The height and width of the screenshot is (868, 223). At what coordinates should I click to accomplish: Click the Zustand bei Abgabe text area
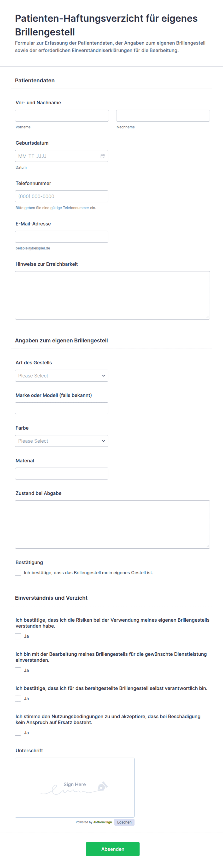112,524
